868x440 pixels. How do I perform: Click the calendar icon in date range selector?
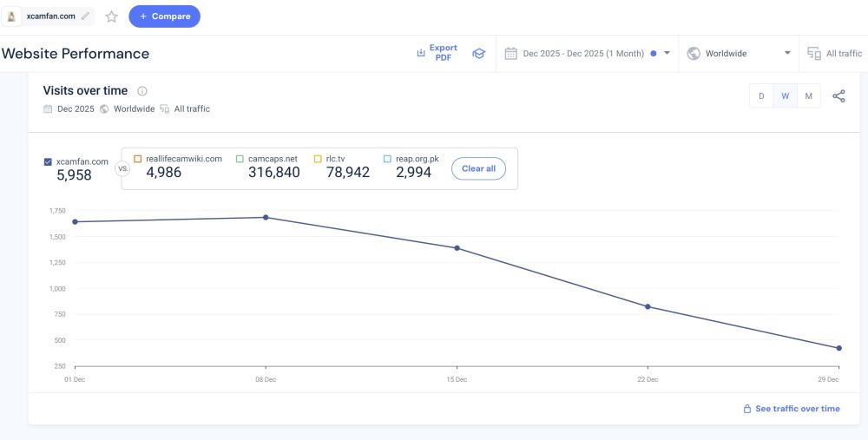coord(511,54)
